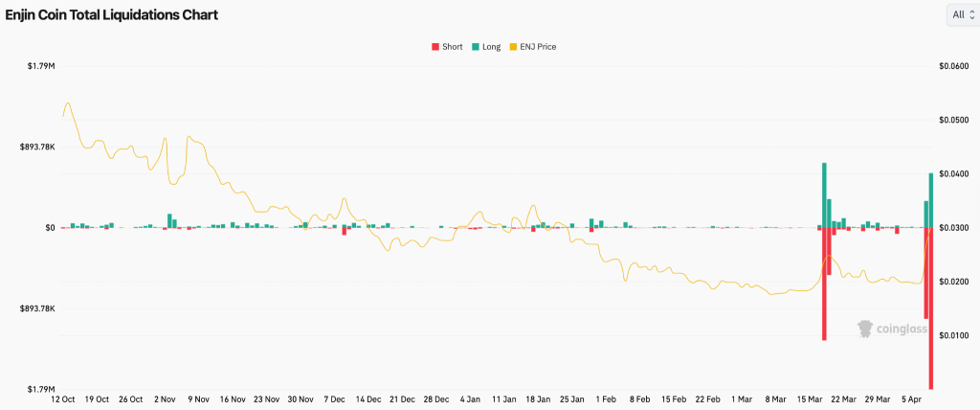Viewport: 980px width, 410px height.
Task: Click the green long bar near 2 Nov
Action: coord(170,220)
